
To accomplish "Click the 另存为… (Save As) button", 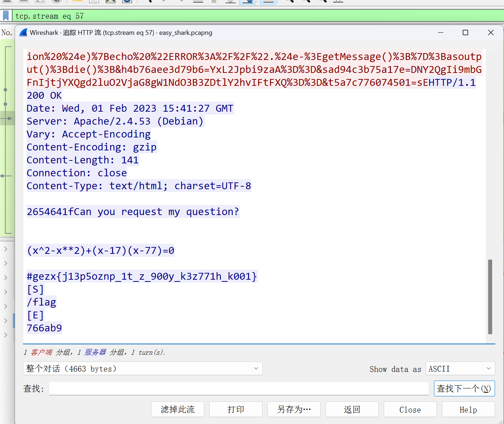I will pos(294,409).
